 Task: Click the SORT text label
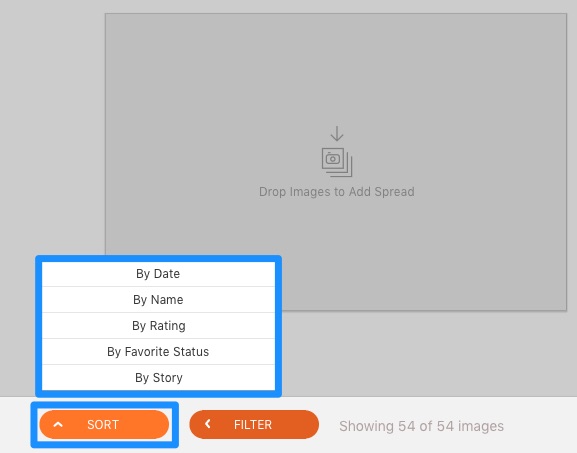[x=103, y=425]
